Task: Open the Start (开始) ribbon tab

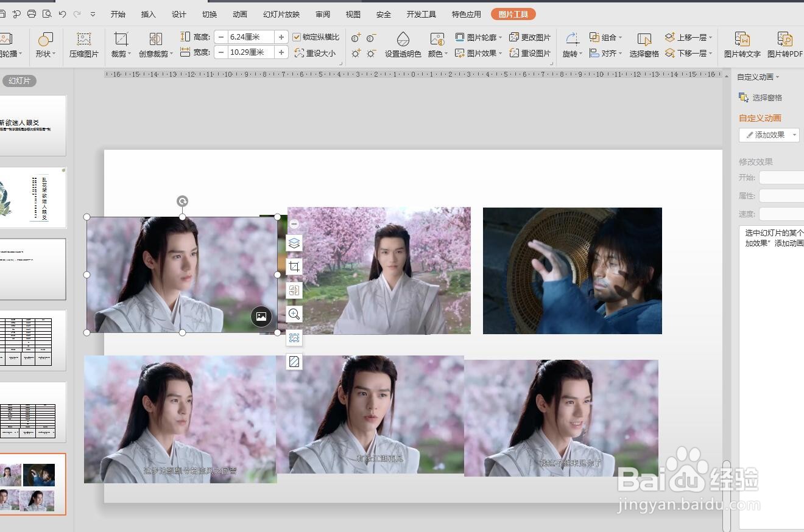Action: tap(118, 14)
